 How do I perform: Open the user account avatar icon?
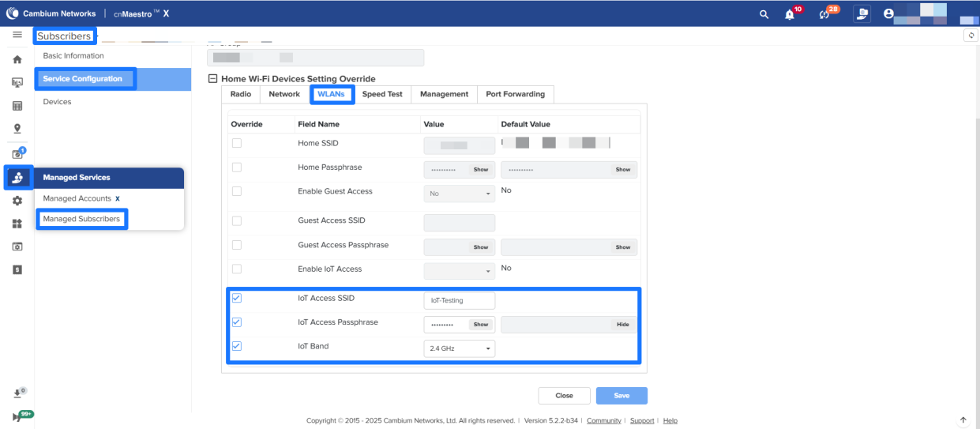(888, 13)
